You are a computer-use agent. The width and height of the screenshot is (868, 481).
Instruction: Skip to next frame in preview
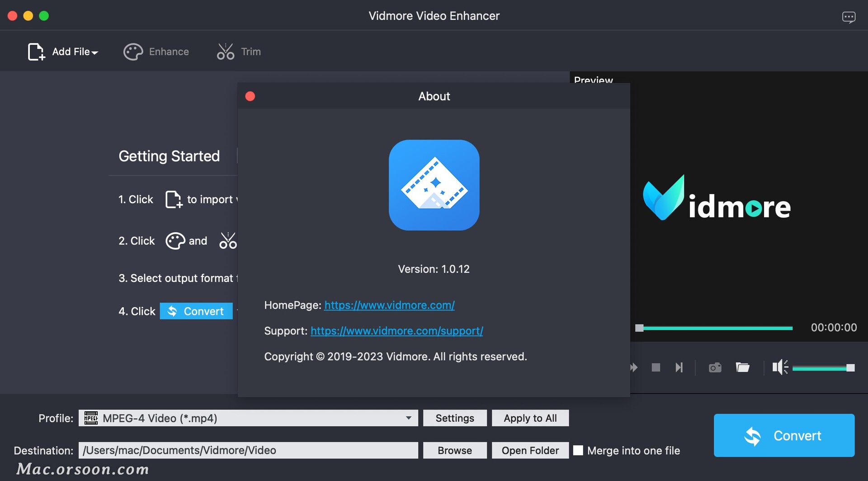[x=679, y=367]
